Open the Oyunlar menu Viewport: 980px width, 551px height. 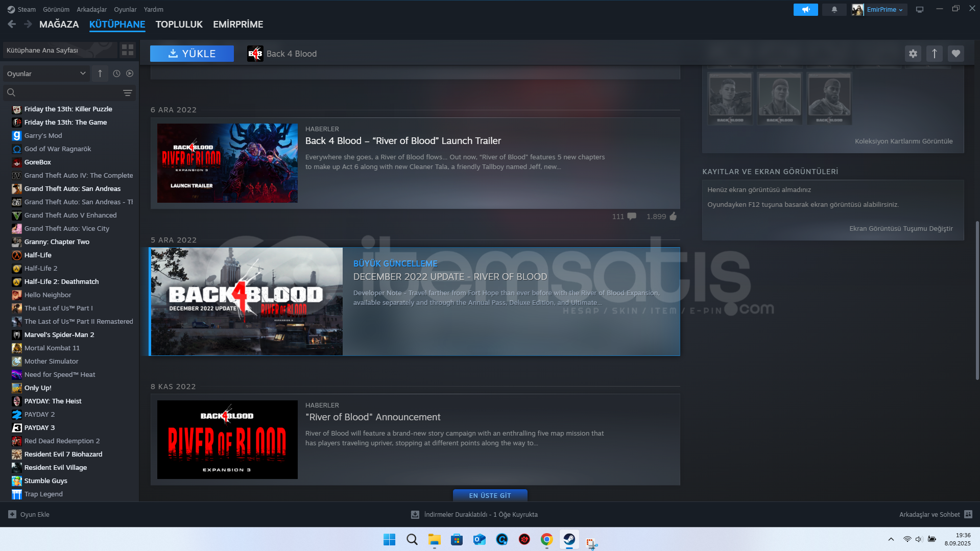[125, 9]
